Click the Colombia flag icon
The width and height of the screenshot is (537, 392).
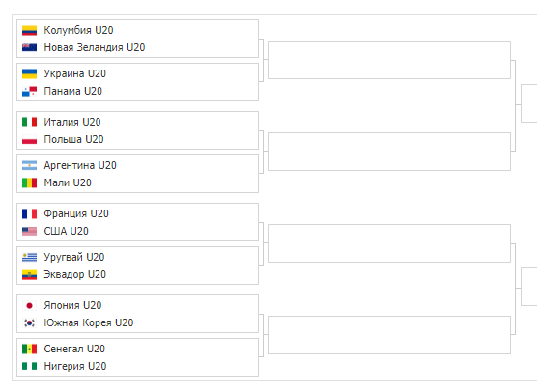tap(29, 31)
